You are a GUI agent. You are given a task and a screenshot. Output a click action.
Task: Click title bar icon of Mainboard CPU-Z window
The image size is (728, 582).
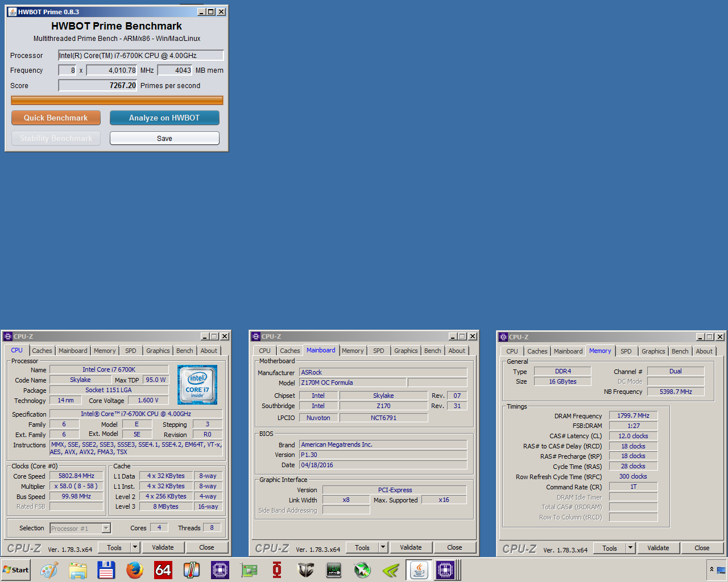click(x=256, y=336)
